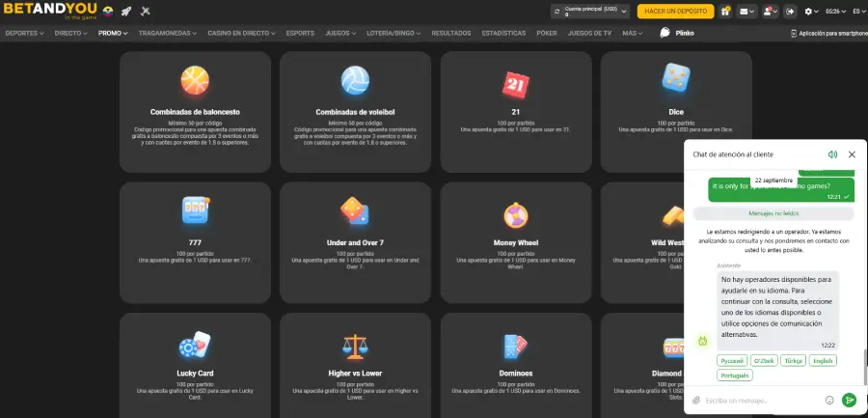Screen dimensions: 868x418
Task: Select the 21 game icon
Action: [x=515, y=84]
